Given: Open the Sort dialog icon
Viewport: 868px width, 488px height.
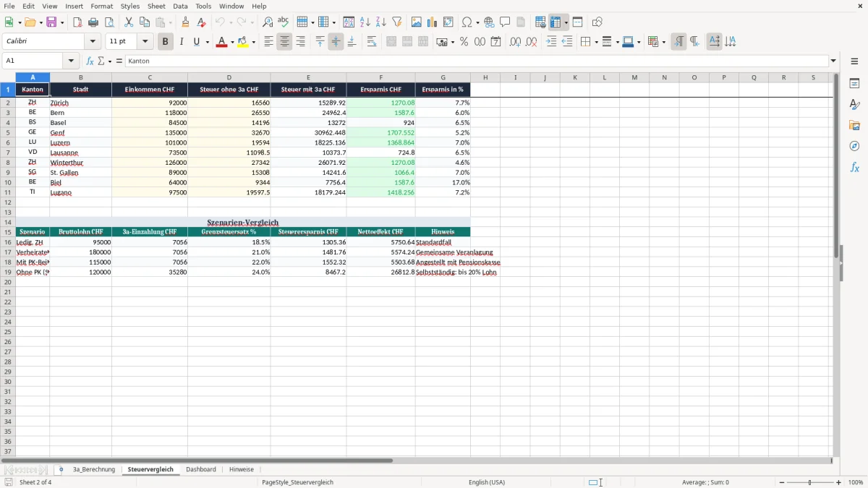Looking at the screenshot, I should pyautogui.click(x=349, y=22).
